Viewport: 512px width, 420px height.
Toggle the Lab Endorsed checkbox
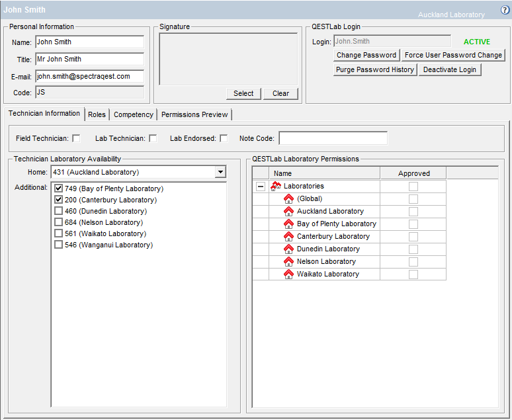224,138
